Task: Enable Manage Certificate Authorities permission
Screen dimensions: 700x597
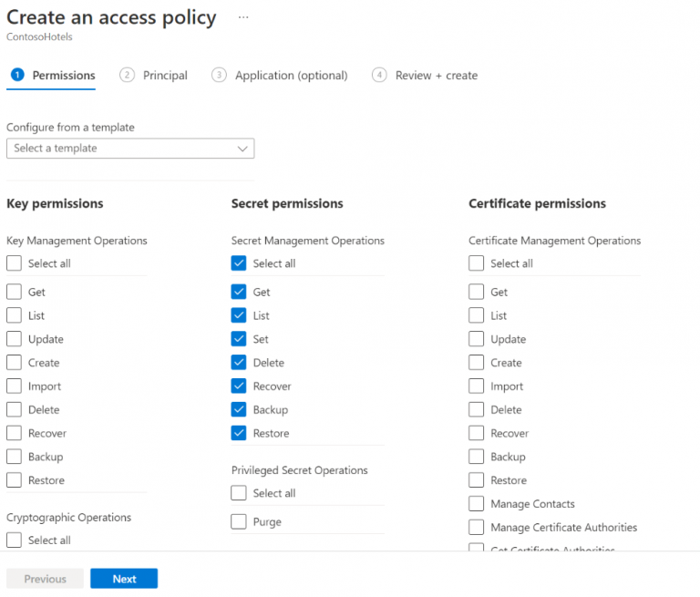Action: (x=476, y=528)
